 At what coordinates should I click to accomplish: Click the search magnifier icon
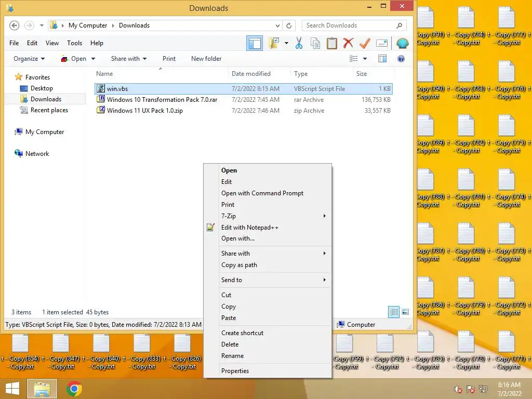pyautogui.click(x=400, y=25)
